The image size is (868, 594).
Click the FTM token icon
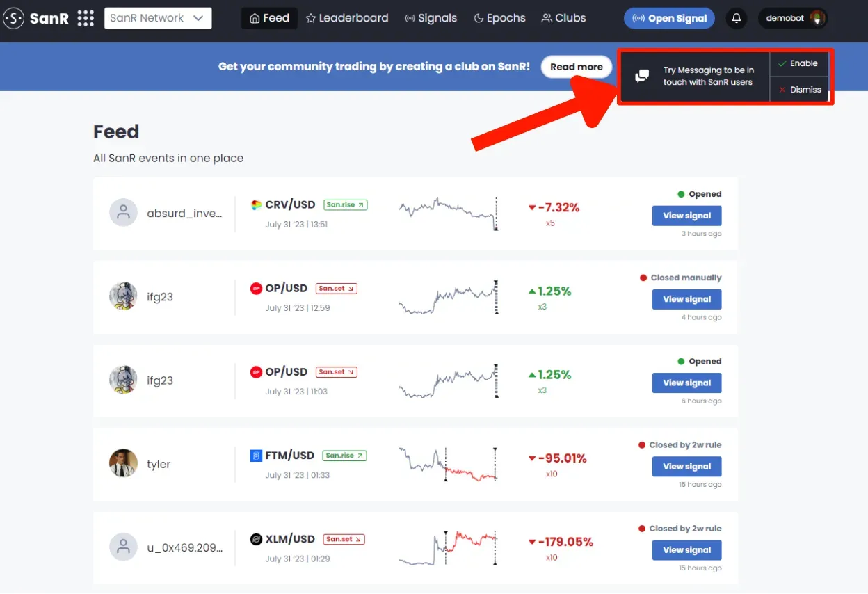point(257,456)
